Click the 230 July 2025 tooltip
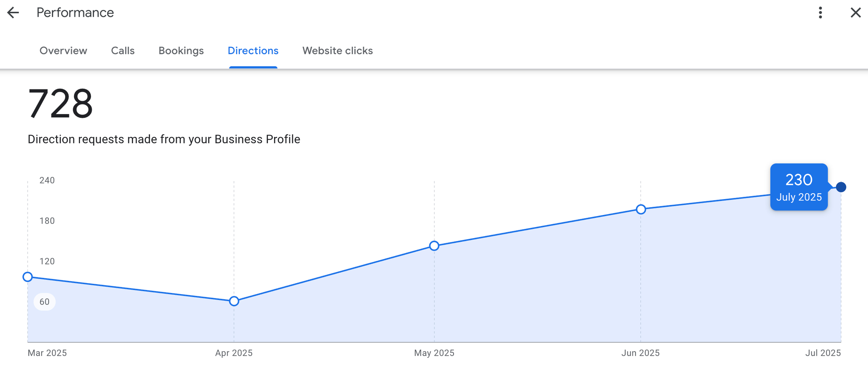 pyautogui.click(x=798, y=187)
